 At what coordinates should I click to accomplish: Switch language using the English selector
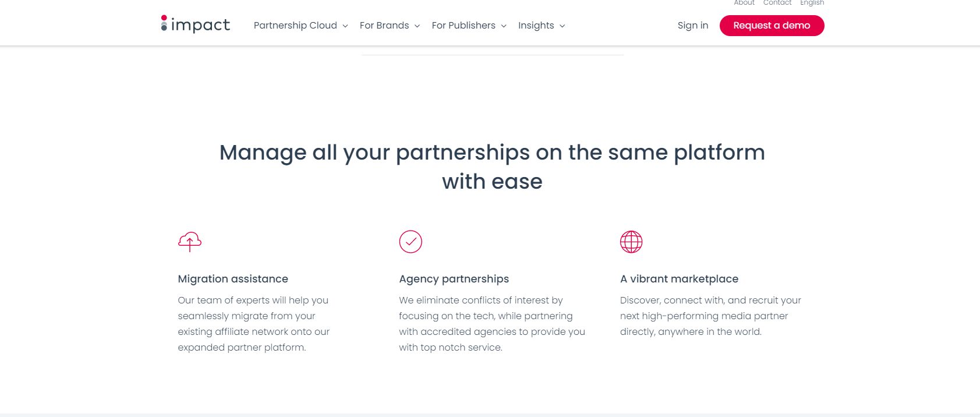812,3
